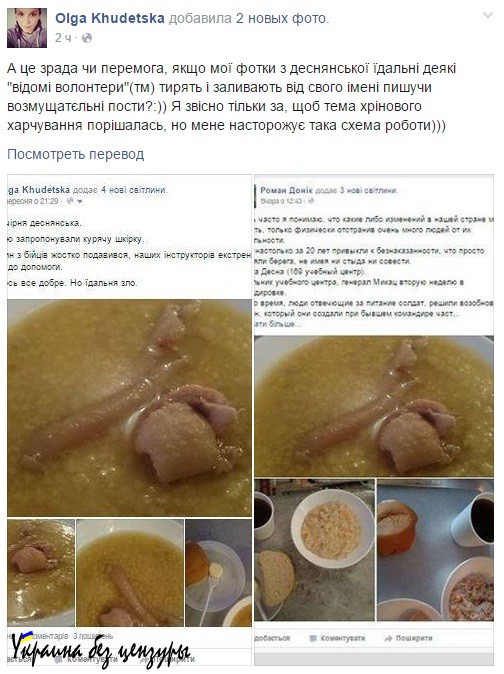
Task: Expand the post options chevron at top right
Action: 488,16
